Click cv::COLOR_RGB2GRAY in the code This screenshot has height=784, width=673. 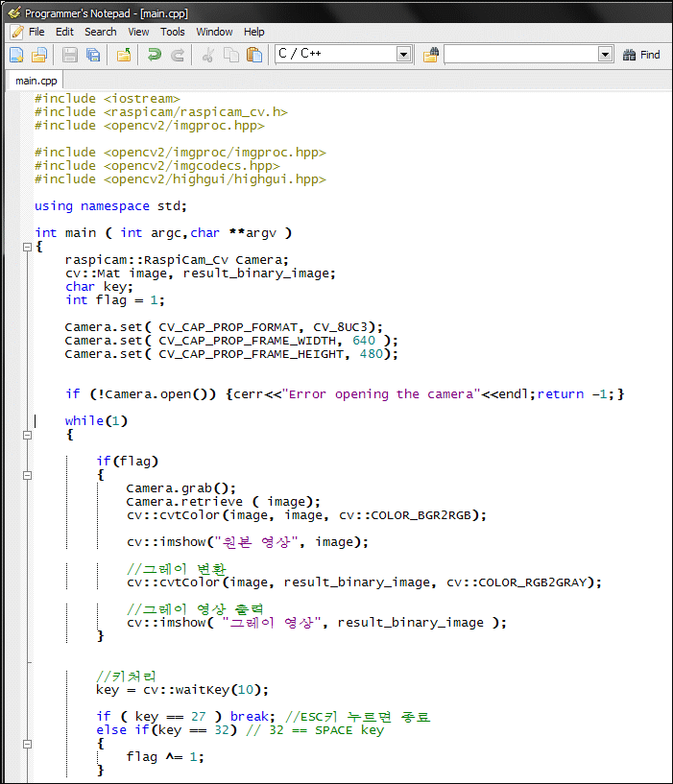[x=517, y=582]
